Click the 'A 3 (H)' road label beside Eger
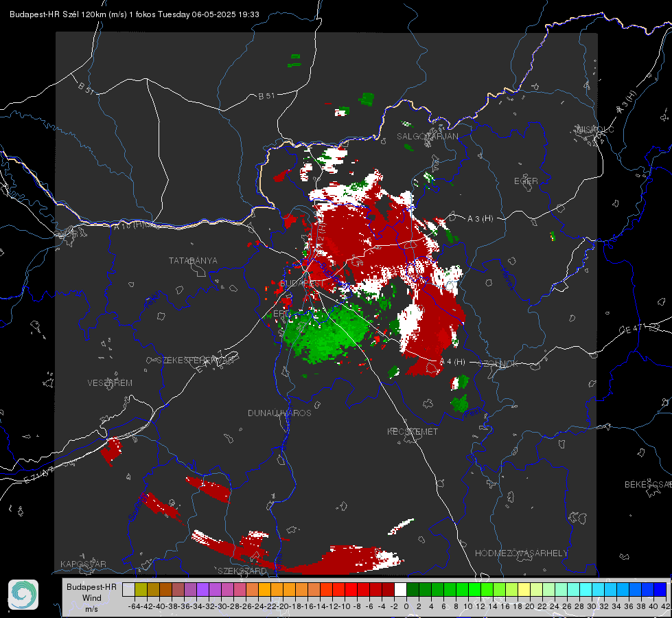 click(480, 219)
